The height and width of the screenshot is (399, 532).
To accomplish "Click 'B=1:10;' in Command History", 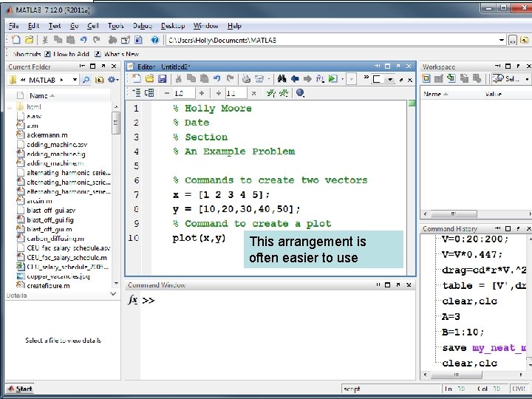I will coord(463,332).
